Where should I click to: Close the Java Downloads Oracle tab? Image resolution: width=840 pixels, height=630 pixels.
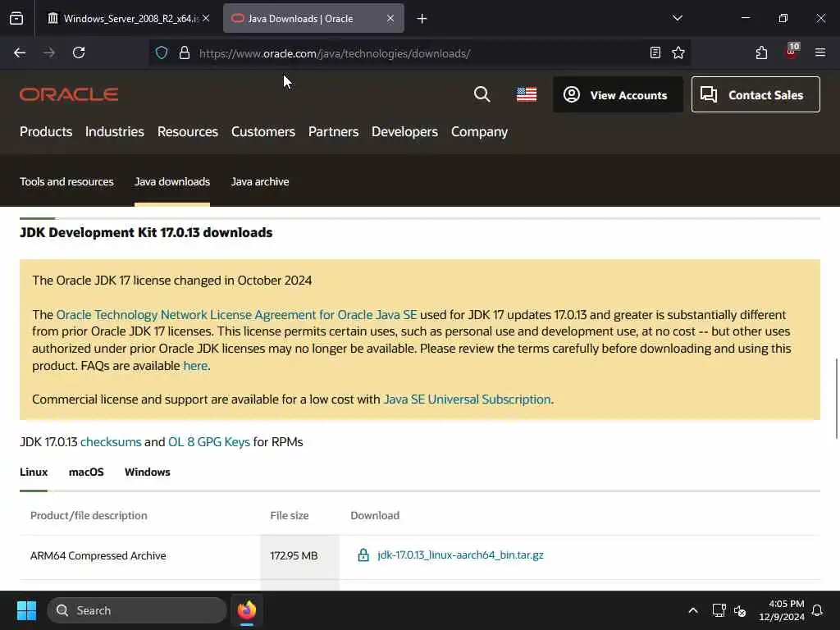click(x=390, y=18)
